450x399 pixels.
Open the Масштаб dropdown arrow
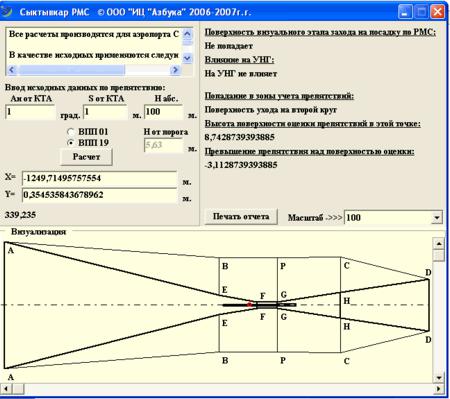[436, 218]
